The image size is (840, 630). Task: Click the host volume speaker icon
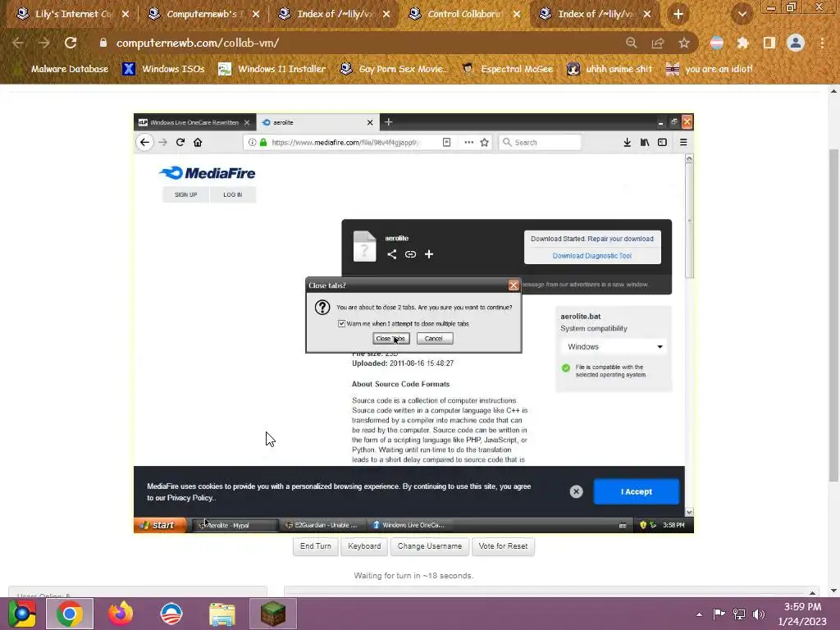tap(759, 614)
